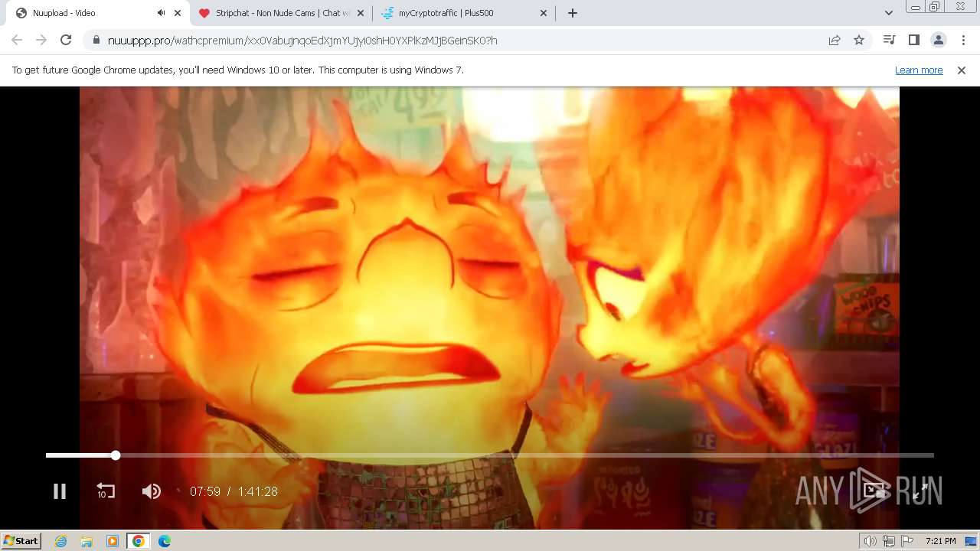980x551 pixels.
Task: Switch to the Stripchat tab
Action: click(282, 13)
